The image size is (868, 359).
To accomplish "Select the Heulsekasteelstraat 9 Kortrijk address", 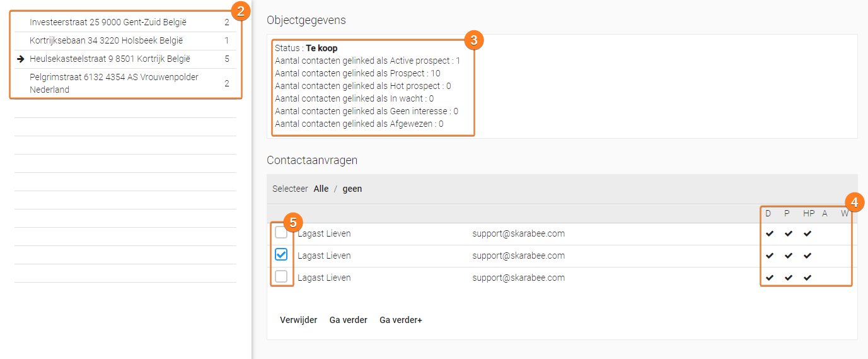I will tap(110, 59).
